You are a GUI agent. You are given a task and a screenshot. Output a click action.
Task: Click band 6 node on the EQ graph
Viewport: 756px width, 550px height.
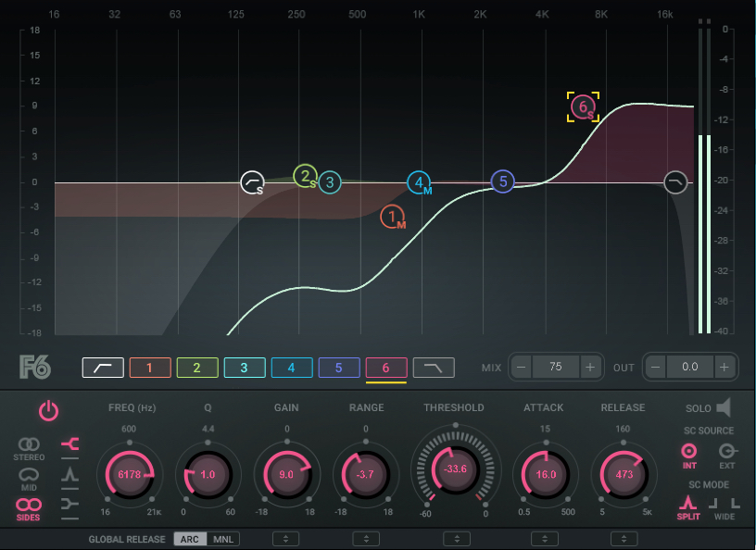point(584,107)
